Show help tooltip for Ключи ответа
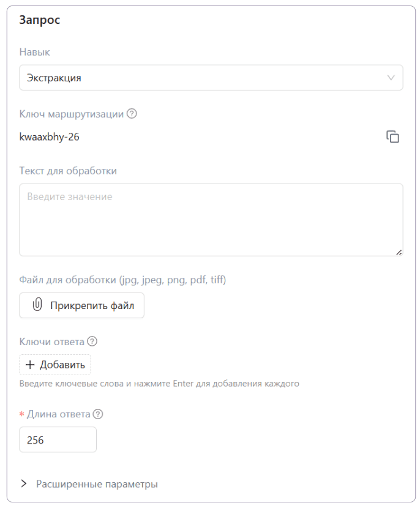This screenshot has height=511, width=420. pyautogui.click(x=92, y=341)
